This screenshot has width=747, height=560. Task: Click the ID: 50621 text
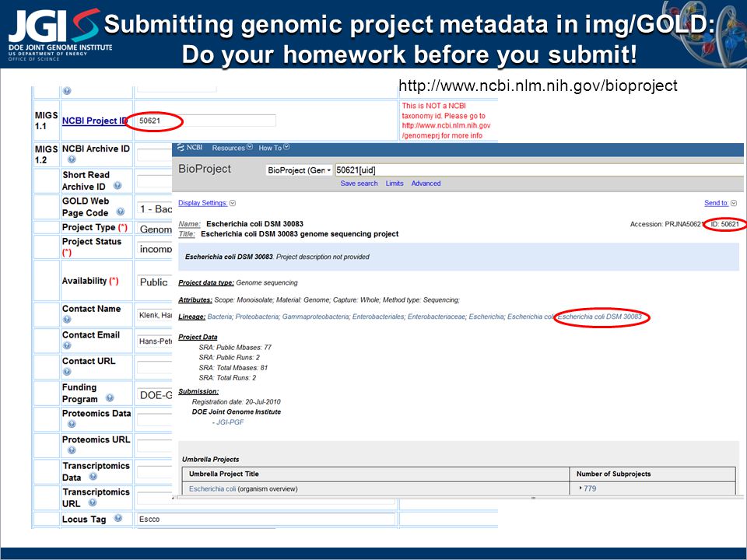725,224
